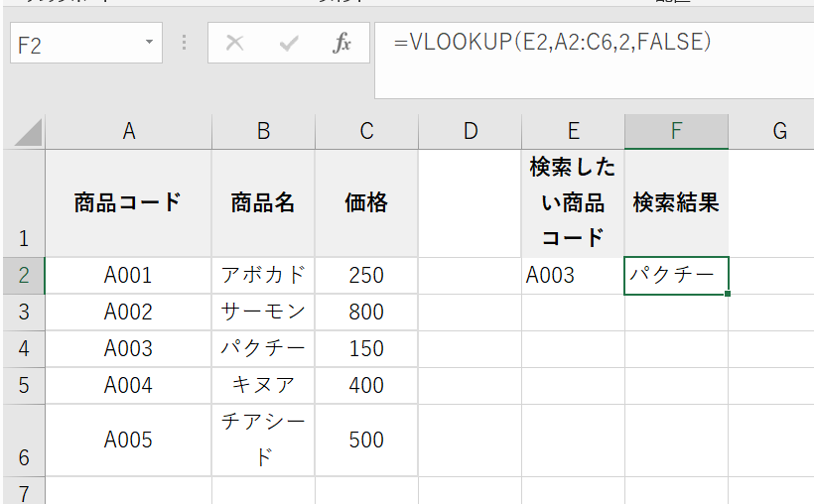Select the cell containing サーモン
814x504 pixels.
(263, 313)
